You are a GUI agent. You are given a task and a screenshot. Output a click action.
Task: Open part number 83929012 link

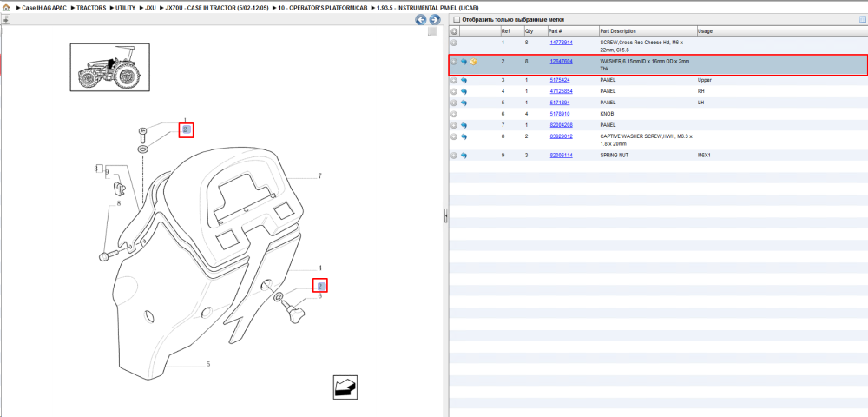point(561,136)
